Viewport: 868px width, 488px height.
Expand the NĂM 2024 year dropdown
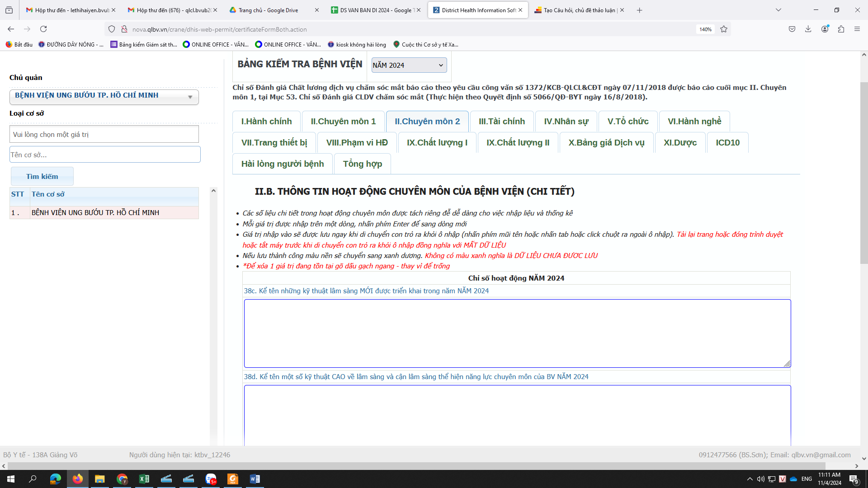pos(409,65)
